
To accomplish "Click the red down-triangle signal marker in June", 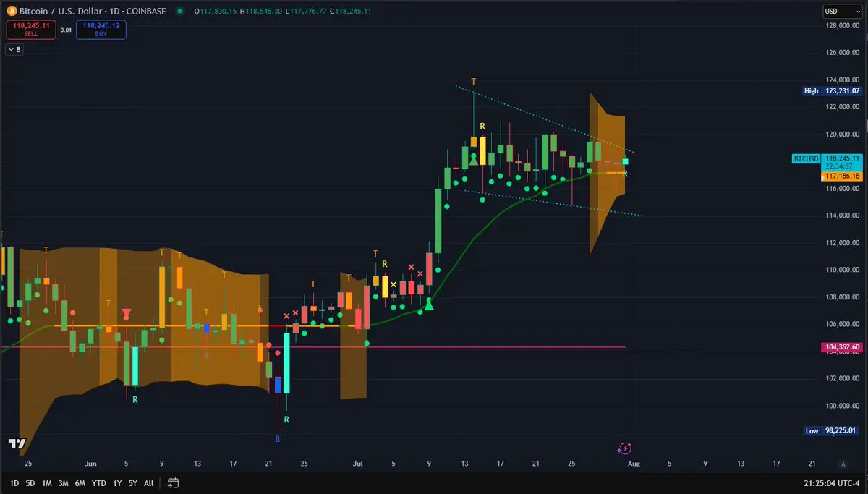I will coord(127,313).
